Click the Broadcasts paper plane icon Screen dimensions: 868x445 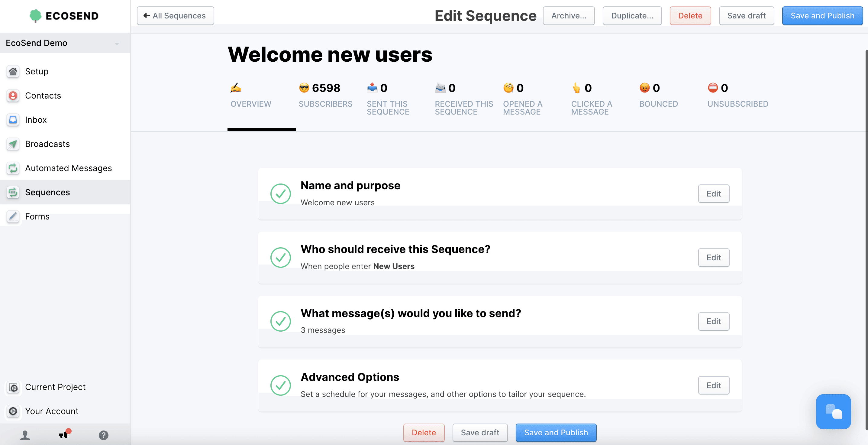[13, 144]
